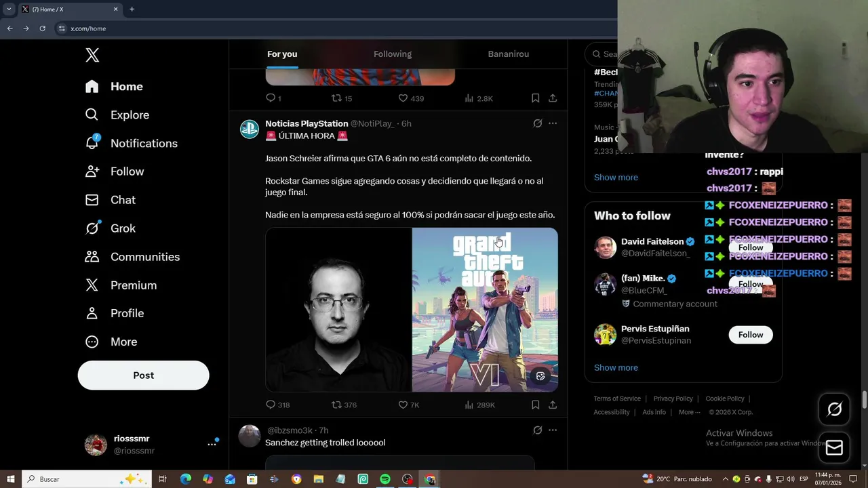Screen dimensions: 868x488
Task: Open Microsoft Edge from the taskbar
Action: (186, 479)
